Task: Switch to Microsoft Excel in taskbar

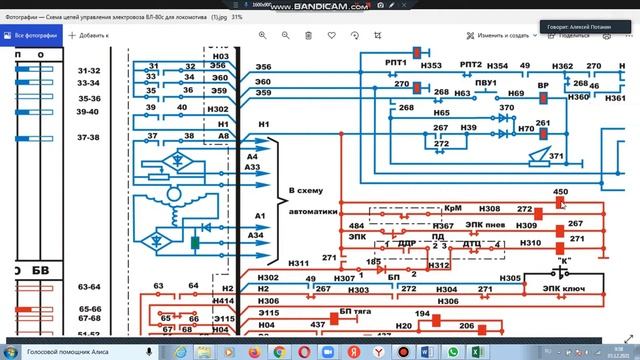Action: coord(478,352)
